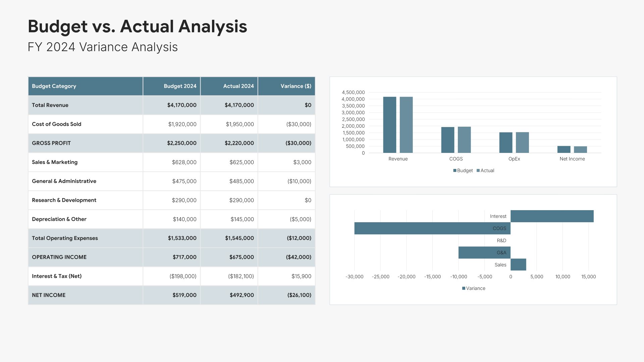This screenshot has width=644, height=362.
Task: Select the FY 2024 Variance Analysis subtitle
Action: (103, 47)
